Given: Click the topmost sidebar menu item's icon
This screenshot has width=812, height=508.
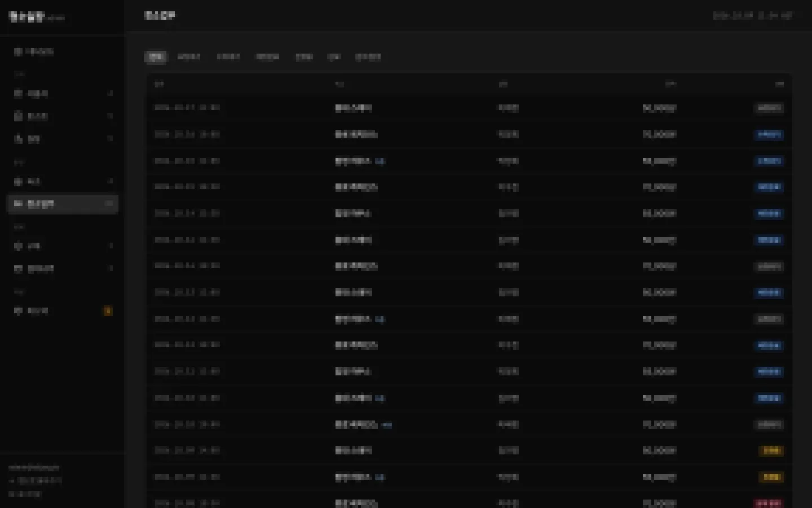Looking at the screenshot, I should (x=18, y=51).
